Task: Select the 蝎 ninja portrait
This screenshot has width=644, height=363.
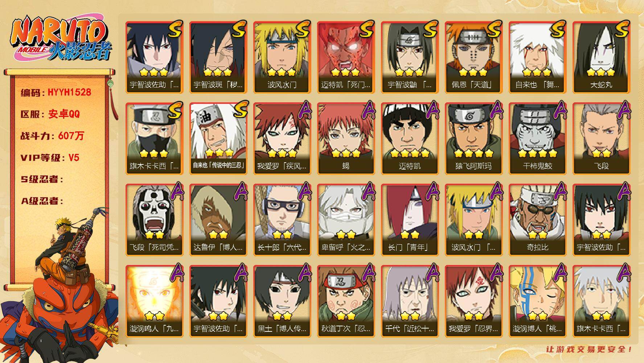Action: pos(346,139)
